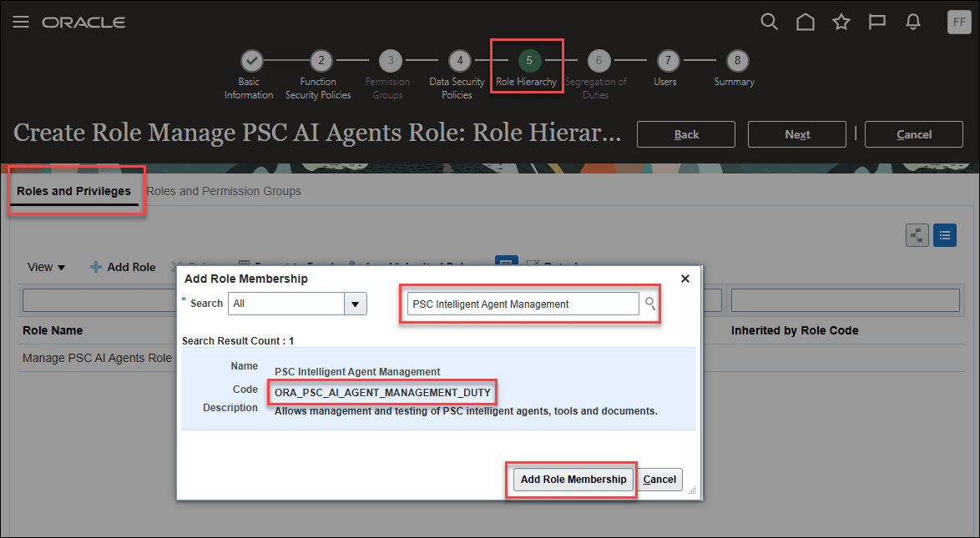Image resolution: width=980 pixels, height=538 pixels.
Task: Run the dialog search with the magnifier icon
Action: pos(650,304)
